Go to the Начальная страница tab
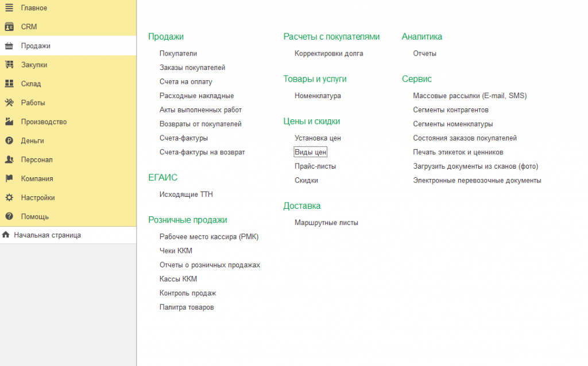588x366 pixels. click(68, 235)
